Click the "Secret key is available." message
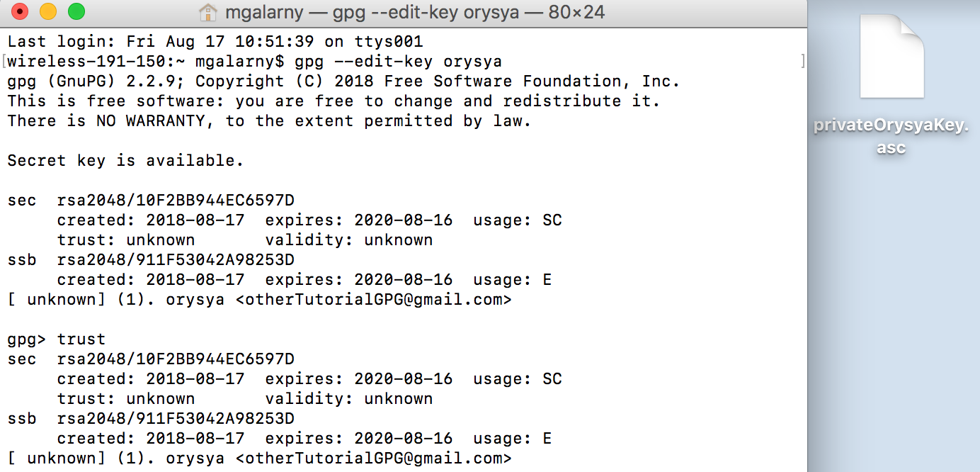This screenshot has width=980, height=472. click(125, 160)
